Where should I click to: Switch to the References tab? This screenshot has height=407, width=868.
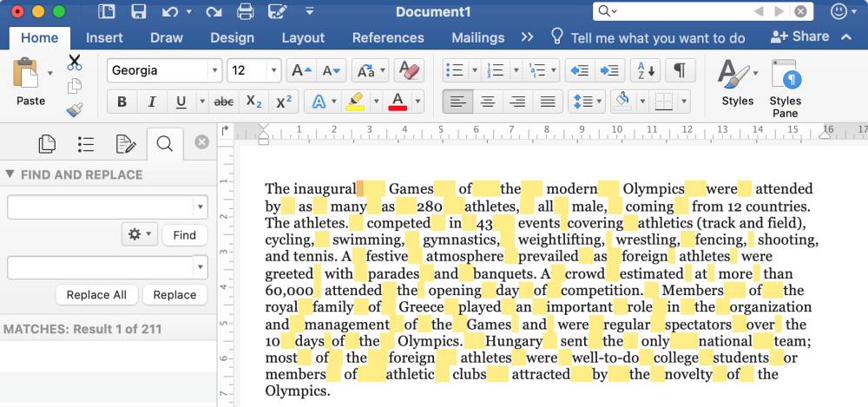388,37
